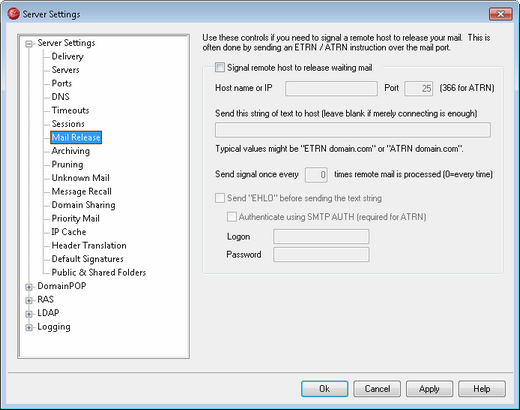Close the Server Settings dialog
Screen dimensions: 520x410
500,14
